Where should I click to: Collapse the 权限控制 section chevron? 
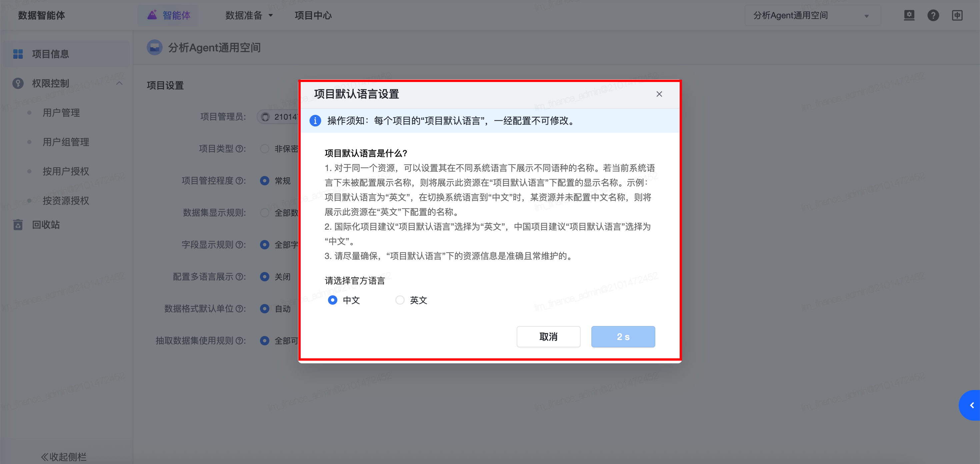coord(119,83)
